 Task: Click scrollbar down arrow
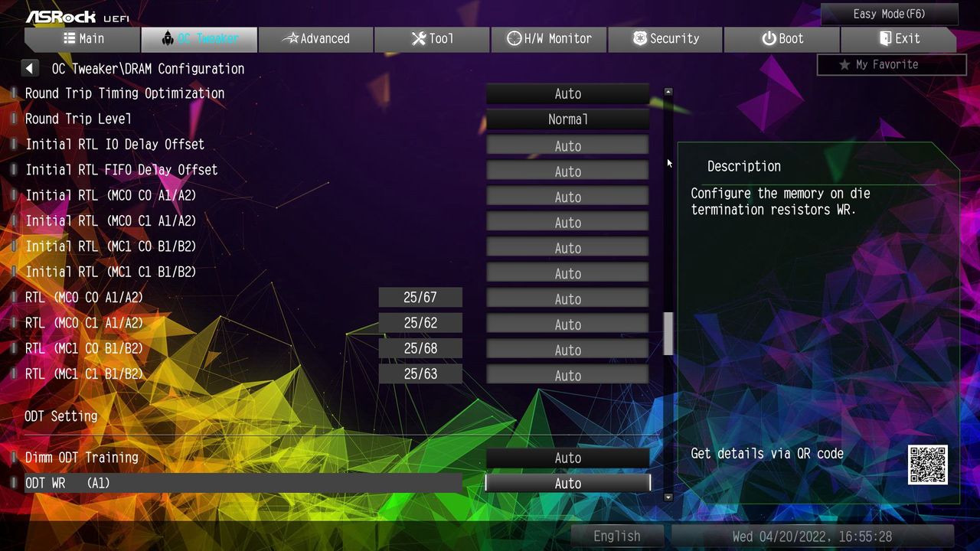pos(668,497)
